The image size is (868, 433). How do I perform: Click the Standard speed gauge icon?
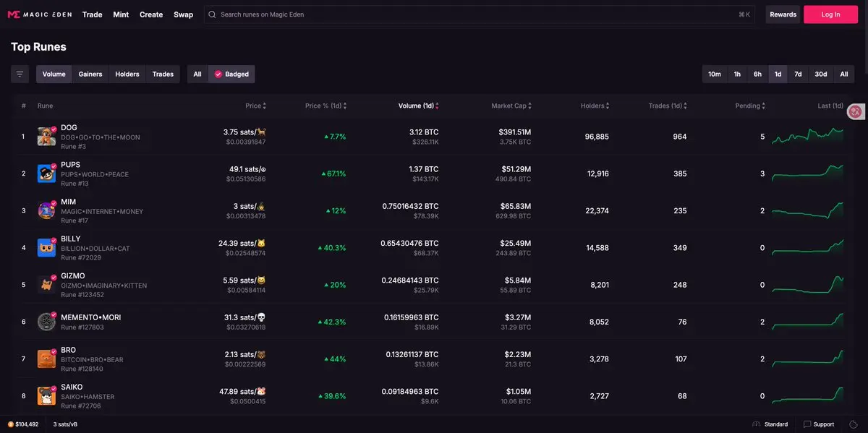tap(757, 424)
